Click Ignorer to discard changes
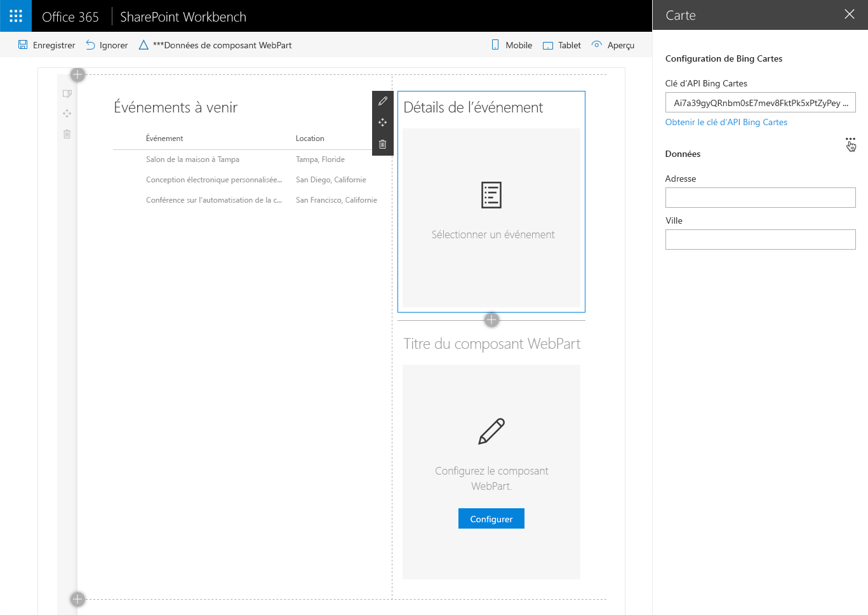Image resolution: width=868 pixels, height=615 pixels. point(106,45)
